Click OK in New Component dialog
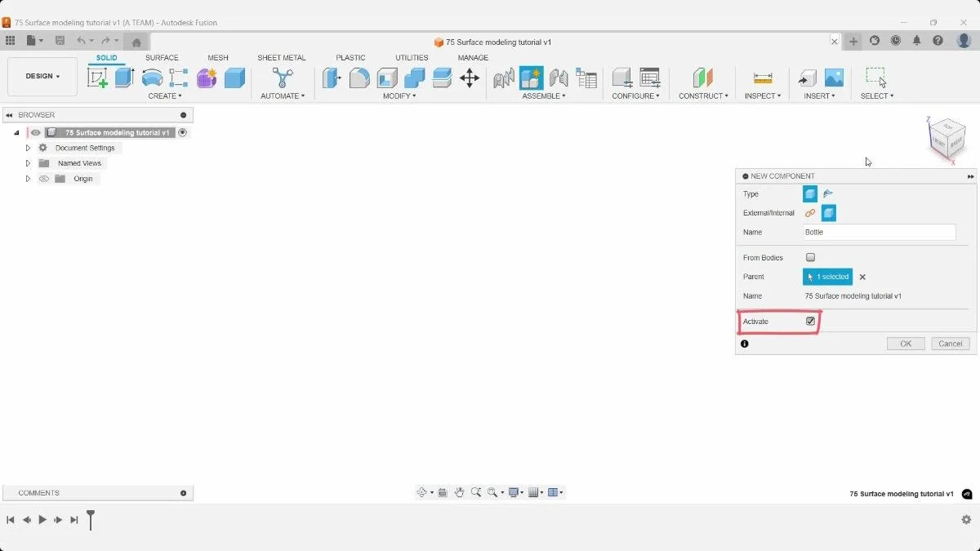This screenshot has height=551, width=980. pyautogui.click(x=906, y=344)
